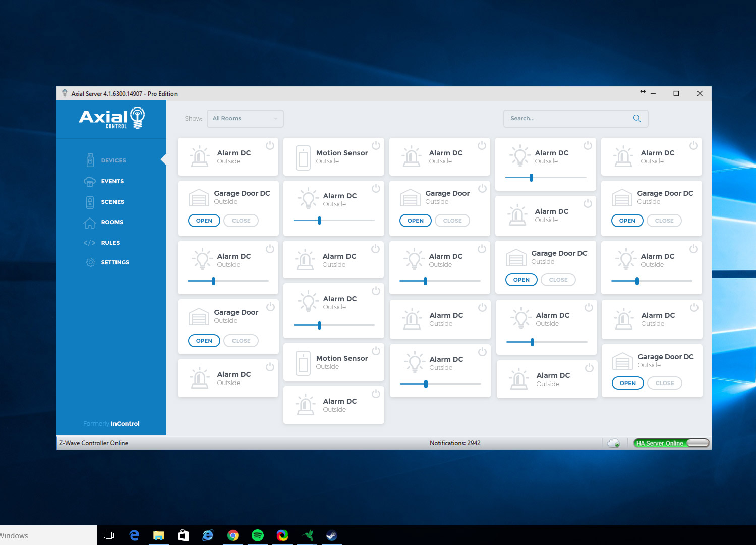Click the Axial Control logo
756x545 pixels.
pos(111,119)
